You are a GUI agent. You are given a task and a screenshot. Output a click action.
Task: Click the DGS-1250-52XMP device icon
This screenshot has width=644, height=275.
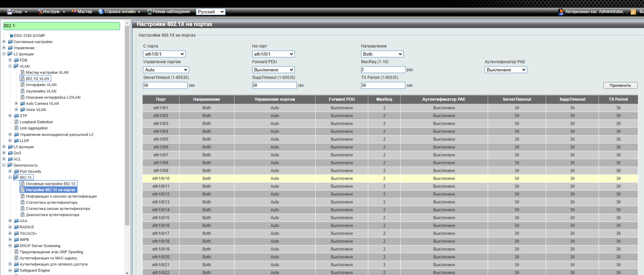click(11, 35)
